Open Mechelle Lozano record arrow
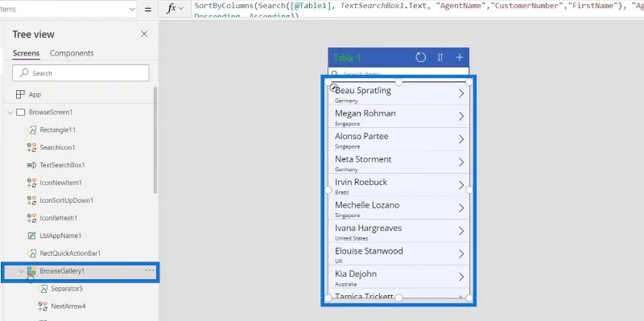This screenshot has height=321, width=644. (x=461, y=208)
